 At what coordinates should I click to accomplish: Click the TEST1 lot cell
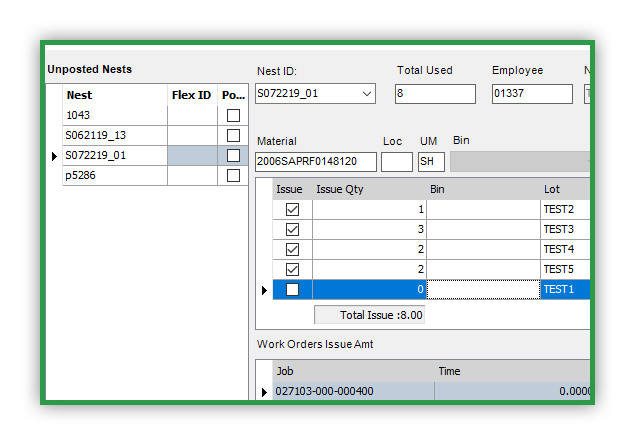click(x=565, y=290)
